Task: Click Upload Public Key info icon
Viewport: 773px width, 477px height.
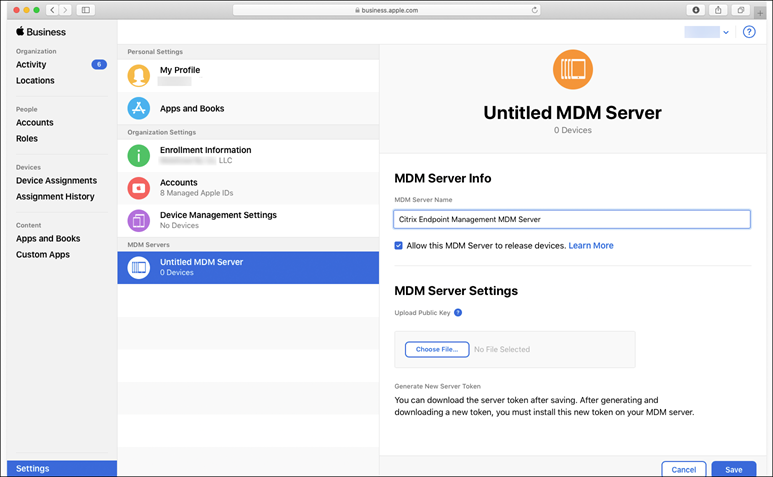Action: coord(458,313)
